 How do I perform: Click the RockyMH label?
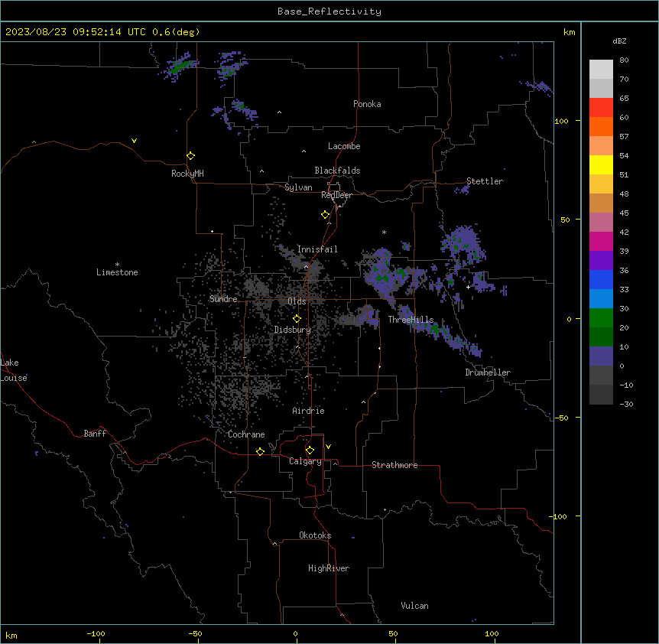pos(187,174)
